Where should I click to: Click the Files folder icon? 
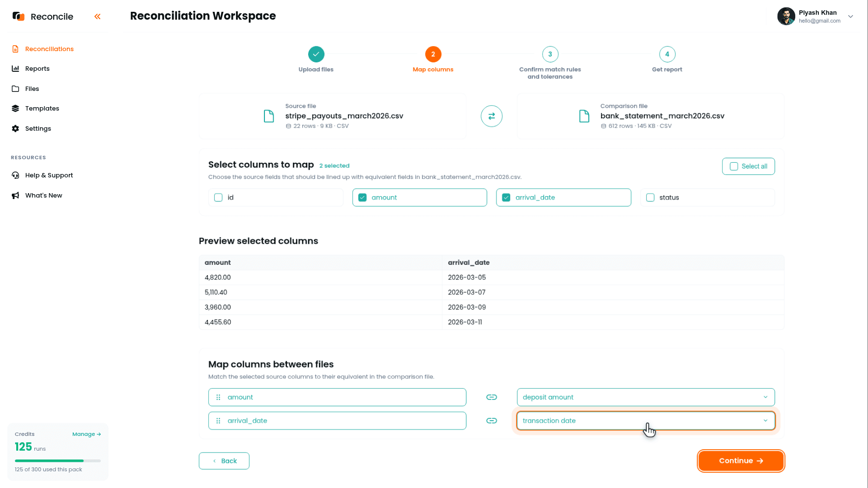coord(15,88)
